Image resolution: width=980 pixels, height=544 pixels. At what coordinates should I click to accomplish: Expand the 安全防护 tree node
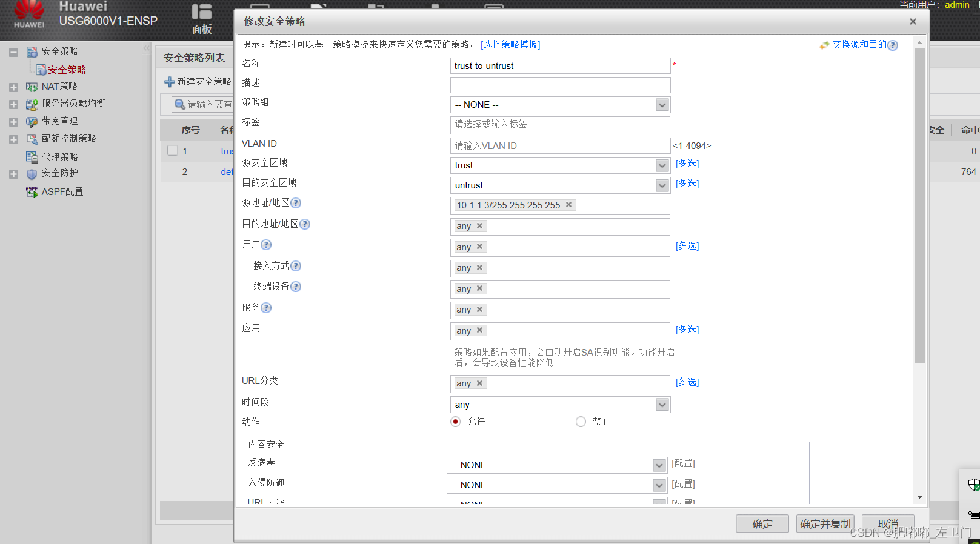click(13, 174)
